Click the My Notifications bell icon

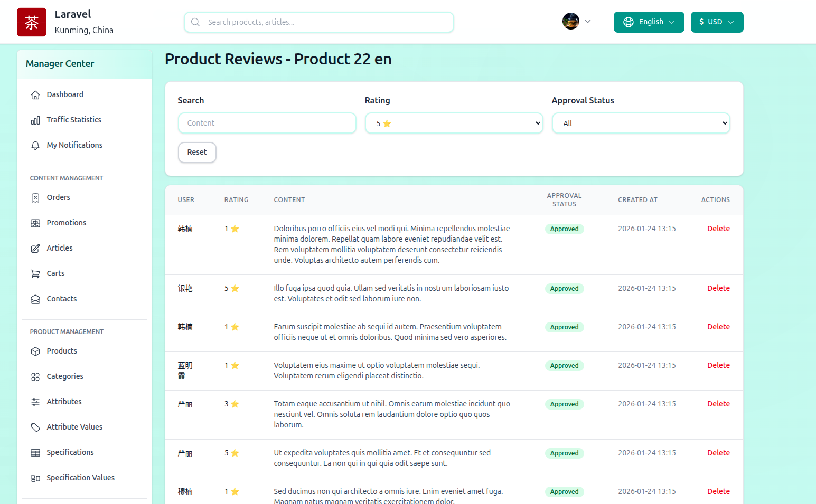tap(35, 146)
